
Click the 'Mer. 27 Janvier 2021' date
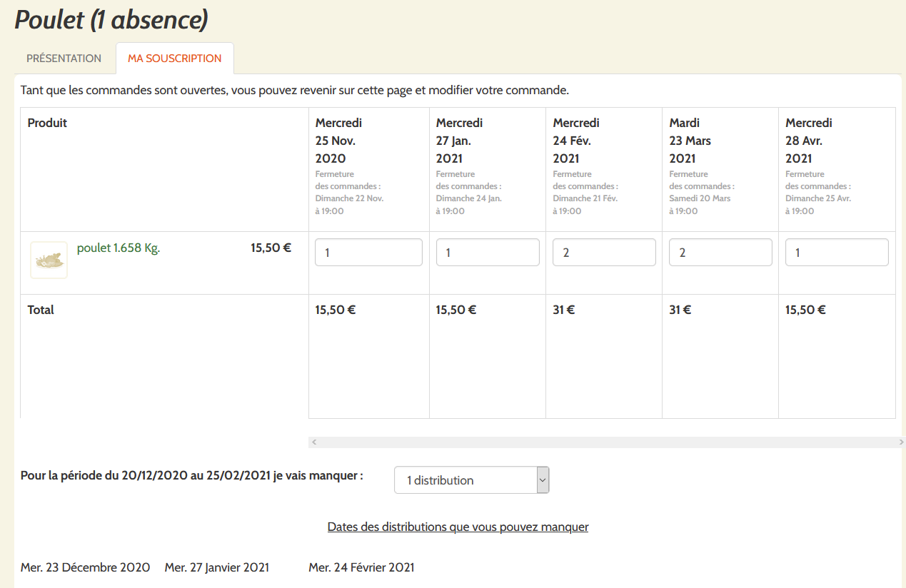point(217,568)
